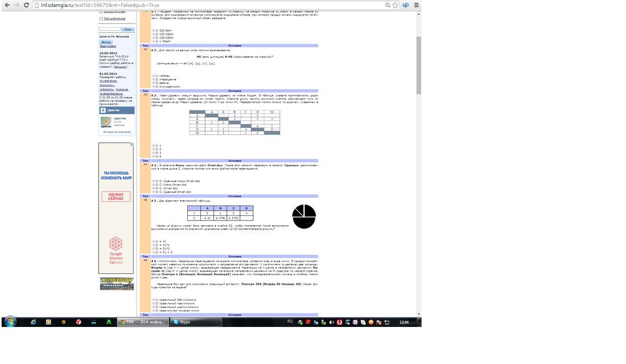This screenshot has height=364, width=626.
Task: Click the browser forward arrow
Action: (x=17, y=5)
